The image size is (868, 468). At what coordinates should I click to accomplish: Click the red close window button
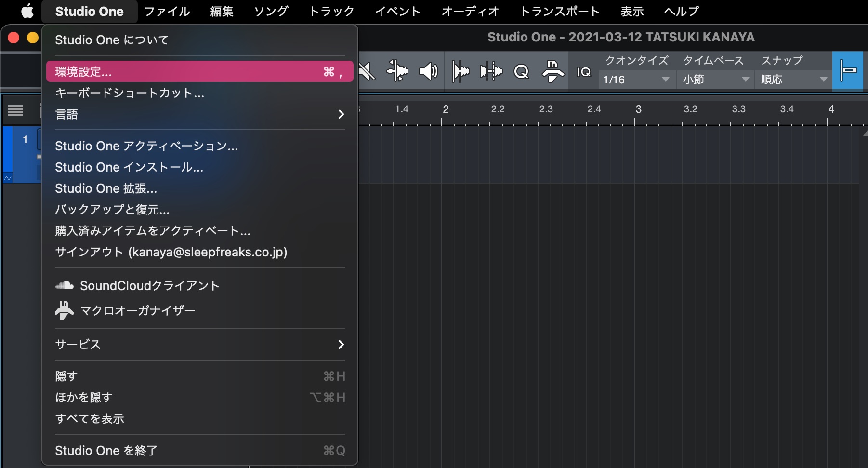pos(13,38)
